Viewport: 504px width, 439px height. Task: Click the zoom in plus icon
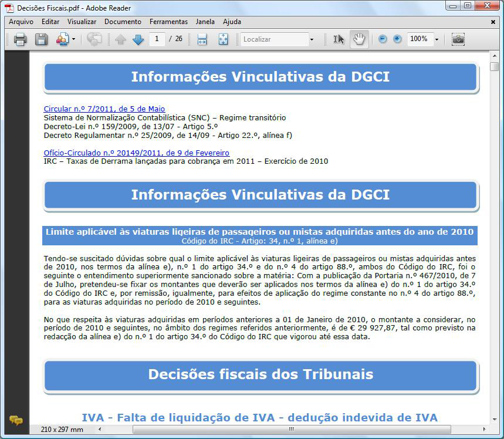[x=397, y=39]
